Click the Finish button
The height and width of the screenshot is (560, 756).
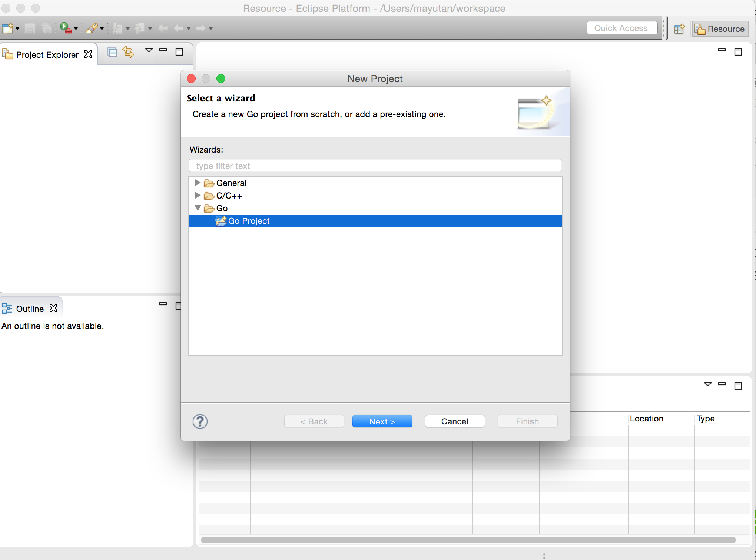point(527,421)
